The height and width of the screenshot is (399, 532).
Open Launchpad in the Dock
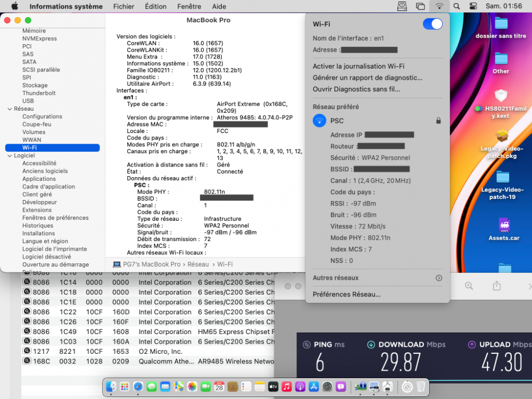click(124, 386)
